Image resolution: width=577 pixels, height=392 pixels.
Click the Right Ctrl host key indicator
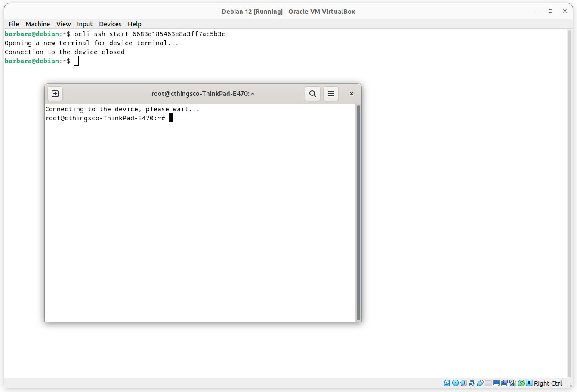548,383
